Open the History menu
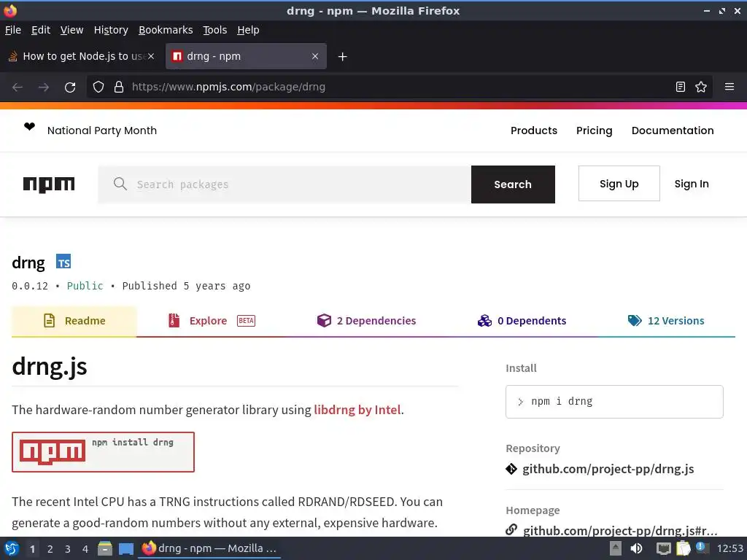The image size is (747, 560). pyautogui.click(x=111, y=30)
